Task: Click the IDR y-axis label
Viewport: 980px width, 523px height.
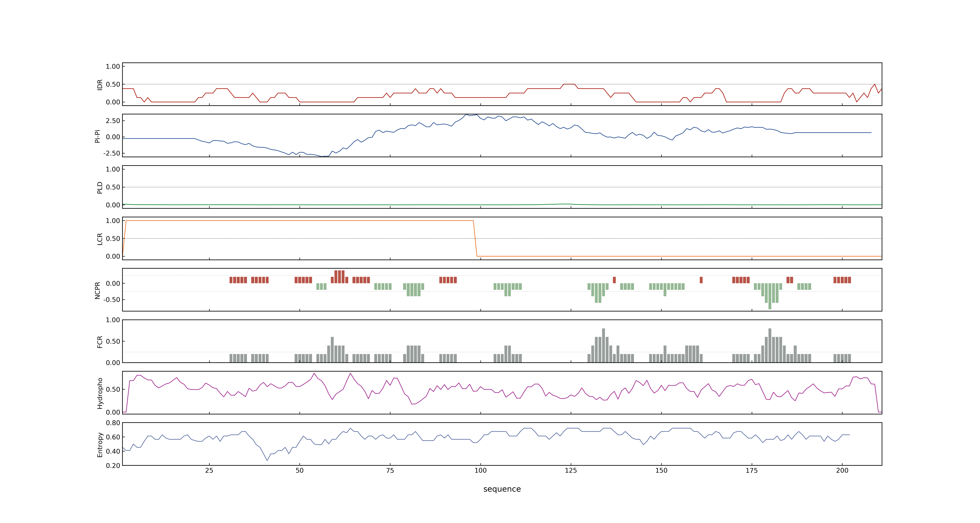Action: point(100,85)
